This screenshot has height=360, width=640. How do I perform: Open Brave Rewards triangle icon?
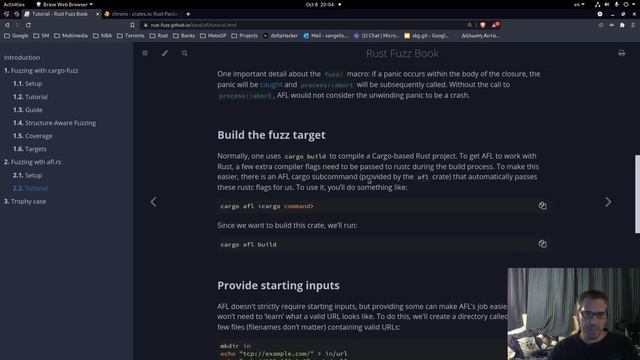click(x=495, y=25)
